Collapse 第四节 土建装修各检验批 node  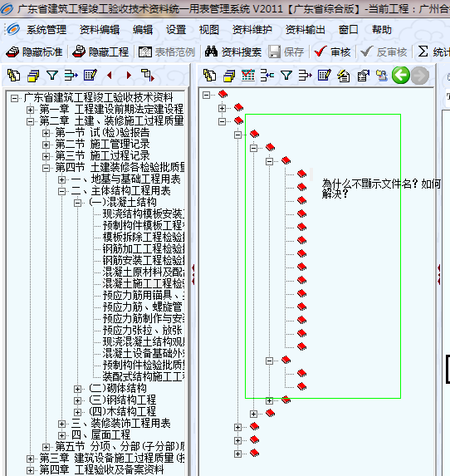[46, 168]
